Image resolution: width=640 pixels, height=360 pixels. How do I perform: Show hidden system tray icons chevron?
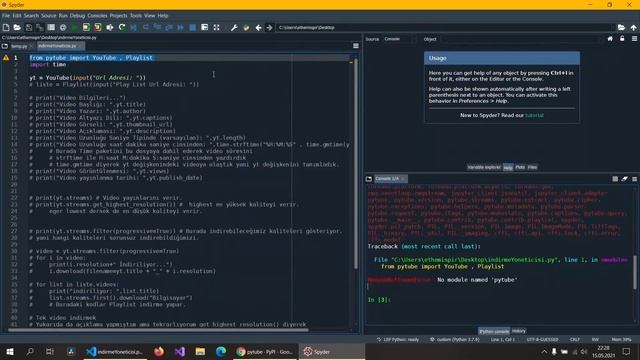544,351
